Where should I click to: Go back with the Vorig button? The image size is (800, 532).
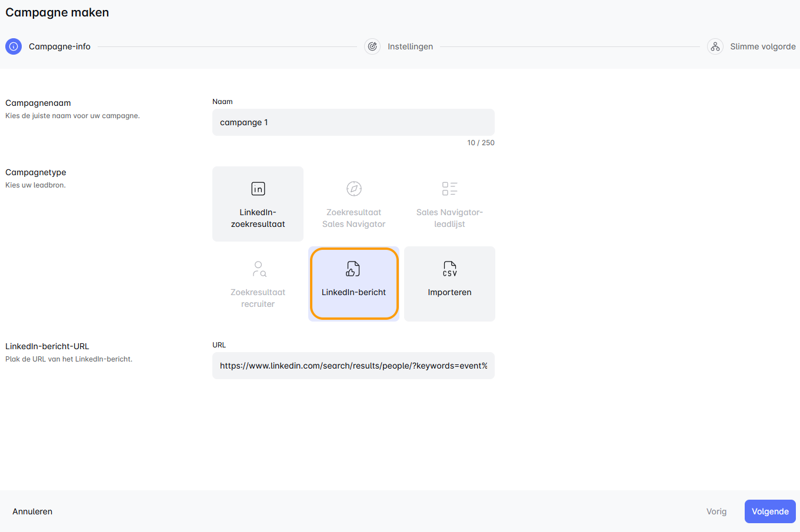(716, 511)
